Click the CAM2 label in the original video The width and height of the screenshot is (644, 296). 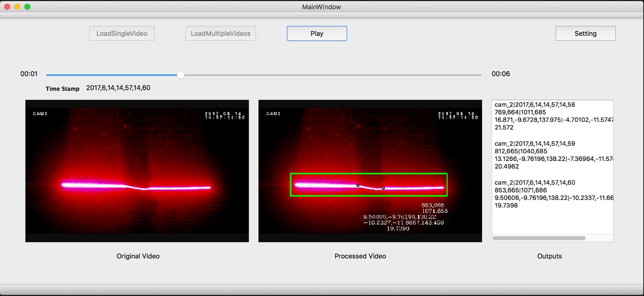pyautogui.click(x=40, y=114)
